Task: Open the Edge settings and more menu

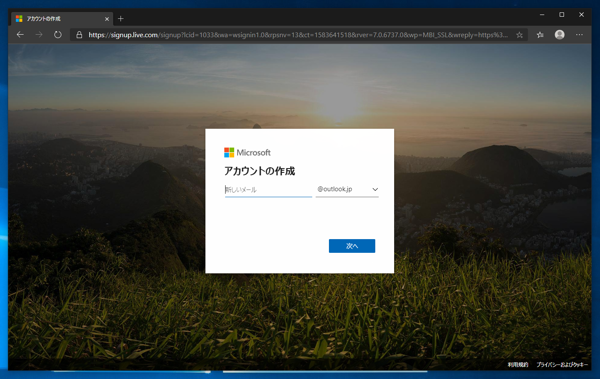Action: point(579,35)
